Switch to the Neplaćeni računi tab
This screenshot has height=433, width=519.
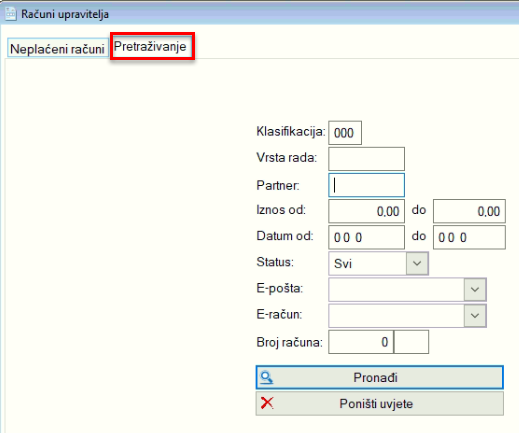(58, 49)
